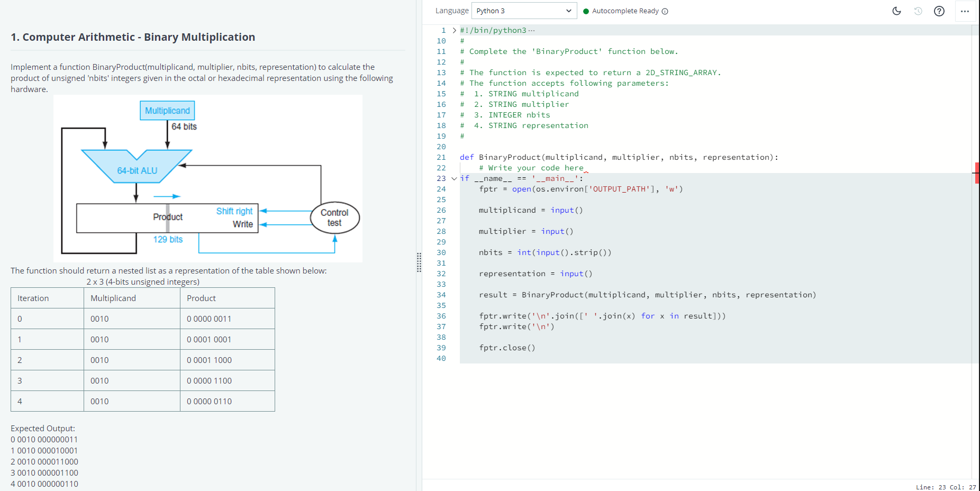980x491 pixels.
Task: Click the '2 x 3 (4-bits unsigned integers)' caption
Action: tap(143, 282)
